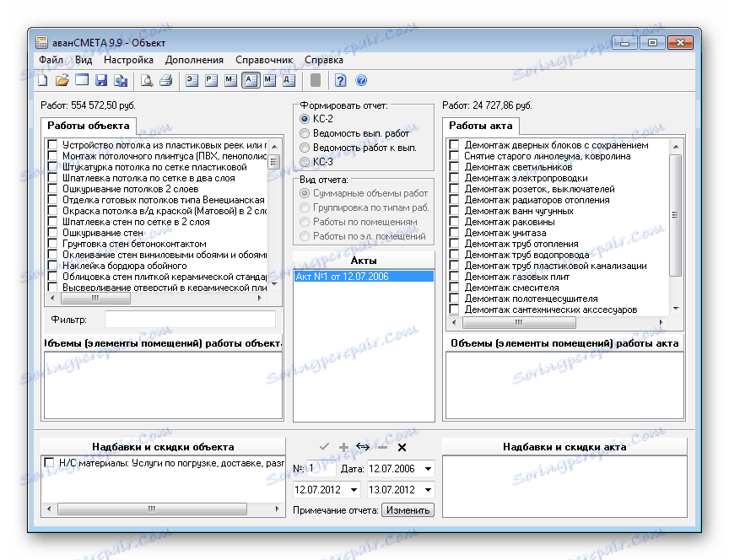729x560 pixels.
Task: Open the Настройка menu
Action: (128, 60)
